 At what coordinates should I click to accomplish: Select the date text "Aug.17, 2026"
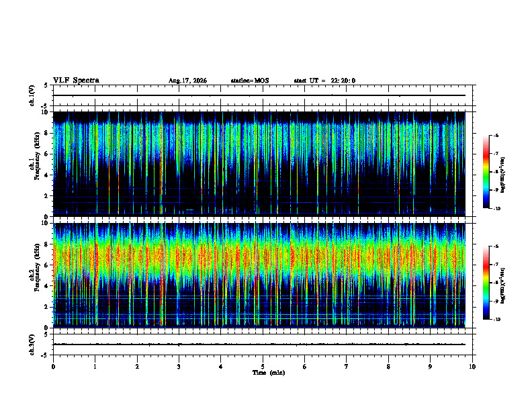pos(187,81)
